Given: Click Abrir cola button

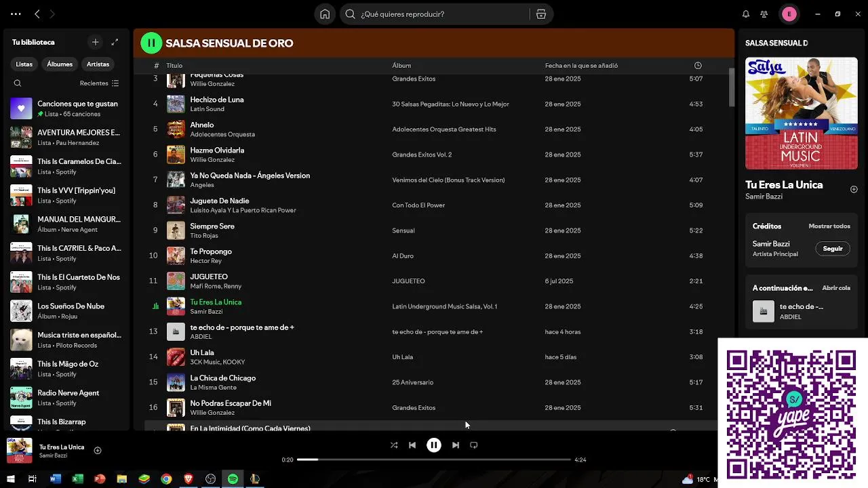Looking at the screenshot, I should 836,288.
